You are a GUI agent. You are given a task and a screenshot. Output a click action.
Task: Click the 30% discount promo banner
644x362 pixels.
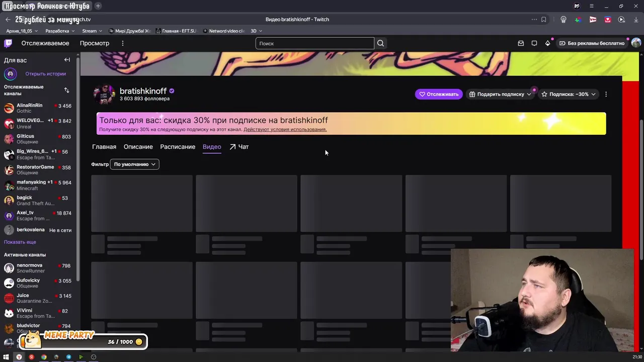[x=351, y=124]
